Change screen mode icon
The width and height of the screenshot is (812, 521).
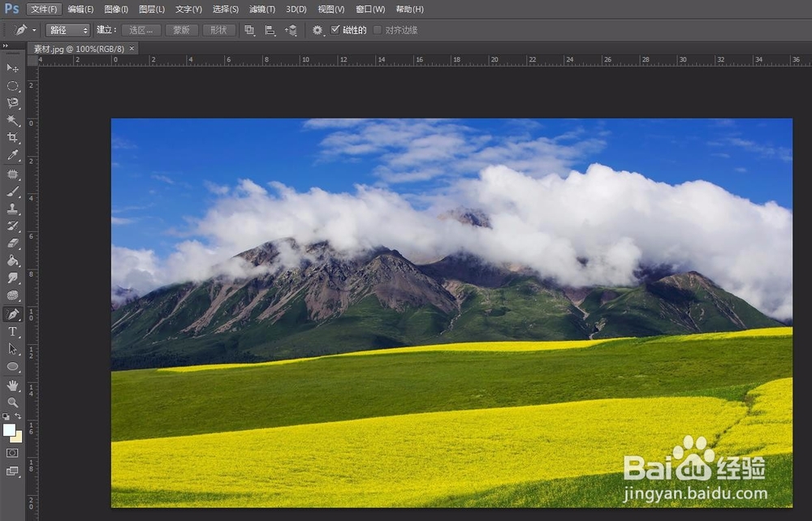point(12,471)
